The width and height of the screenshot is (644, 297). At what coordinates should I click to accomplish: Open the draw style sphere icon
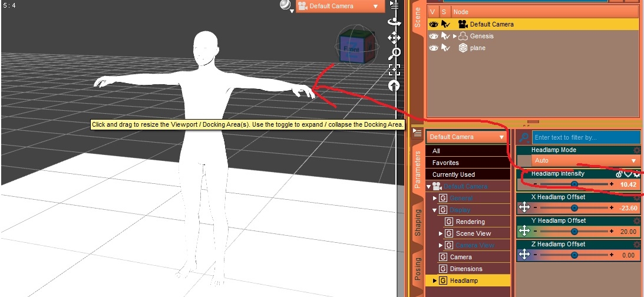pos(286,6)
